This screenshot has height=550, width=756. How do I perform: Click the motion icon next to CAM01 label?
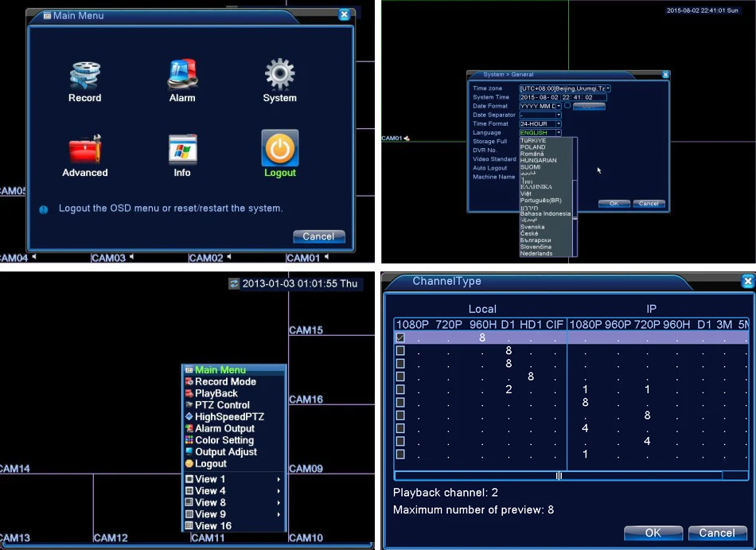click(407, 138)
